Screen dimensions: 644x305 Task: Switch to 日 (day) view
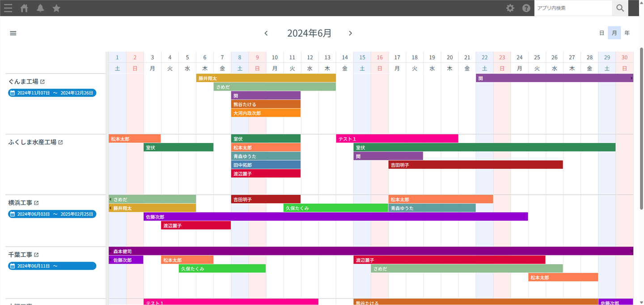pos(602,33)
